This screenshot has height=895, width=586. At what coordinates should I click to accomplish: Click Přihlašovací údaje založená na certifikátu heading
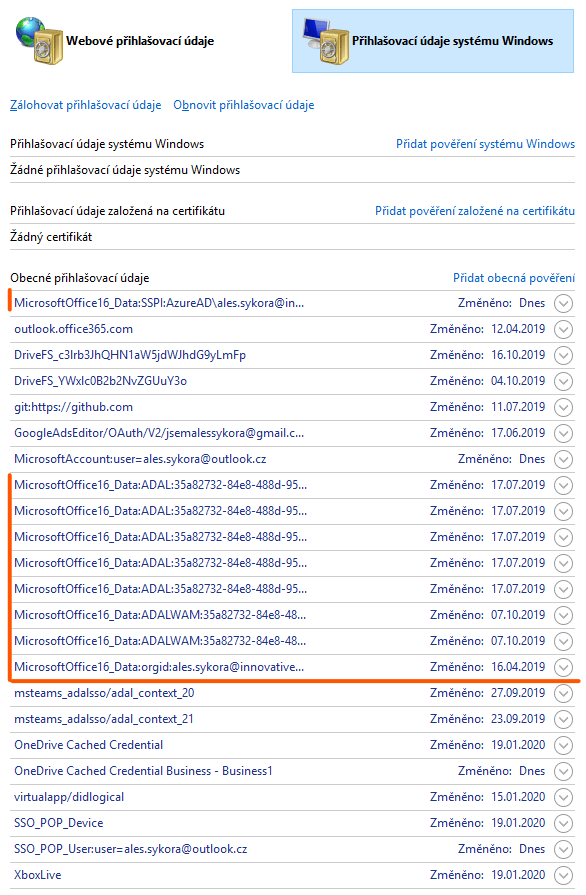(118, 211)
